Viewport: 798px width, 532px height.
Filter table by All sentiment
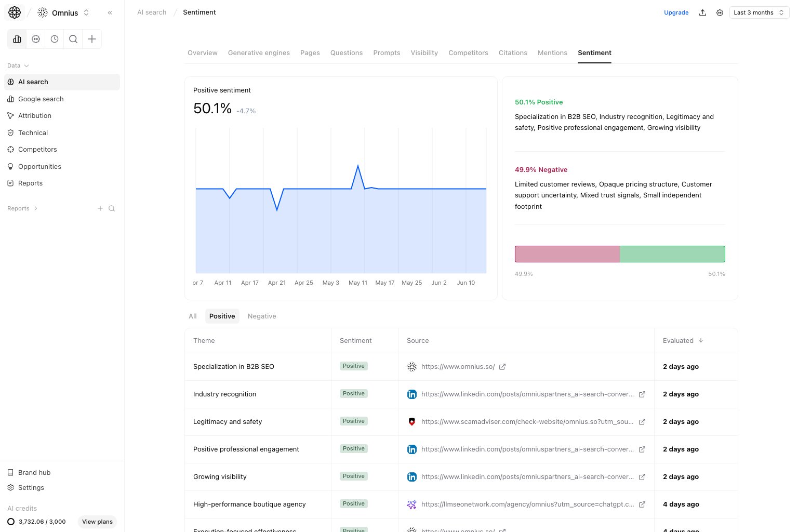pos(193,316)
